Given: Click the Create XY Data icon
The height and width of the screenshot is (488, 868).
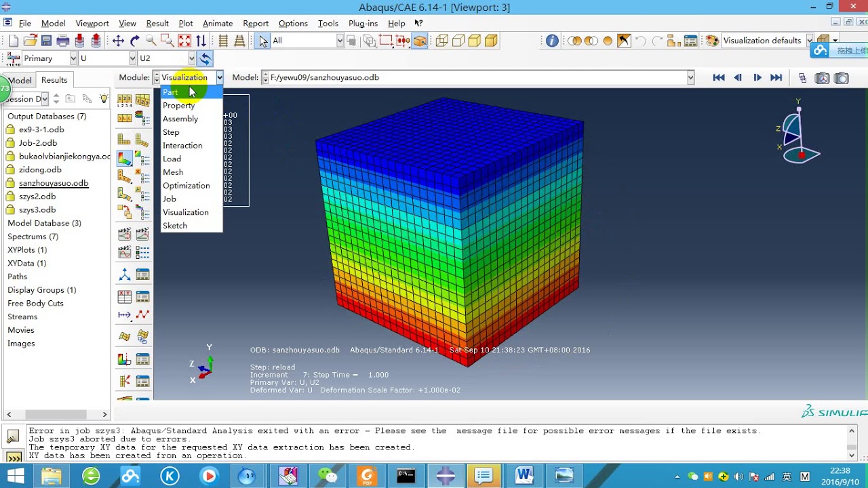Looking at the screenshot, I should coord(125,296).
